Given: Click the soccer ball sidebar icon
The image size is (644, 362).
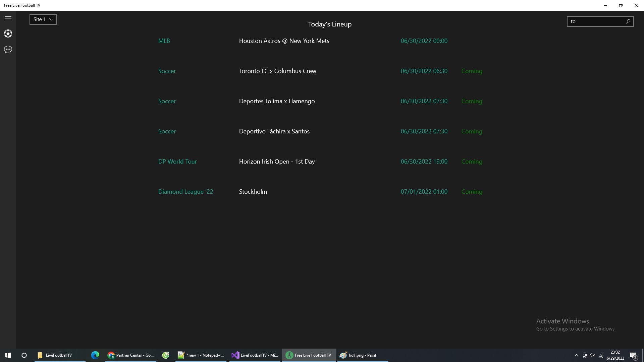Looking at the screenshot, I should pyautogui.click(x=8, y=34).
